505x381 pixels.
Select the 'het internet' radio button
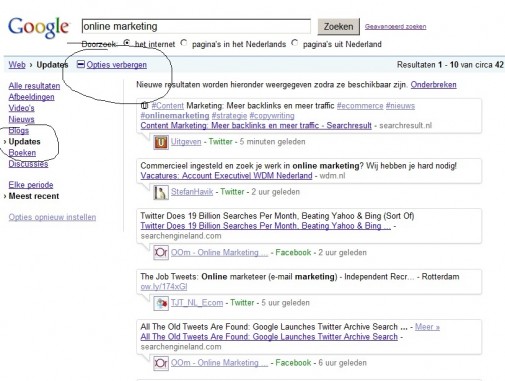(127, 43)
